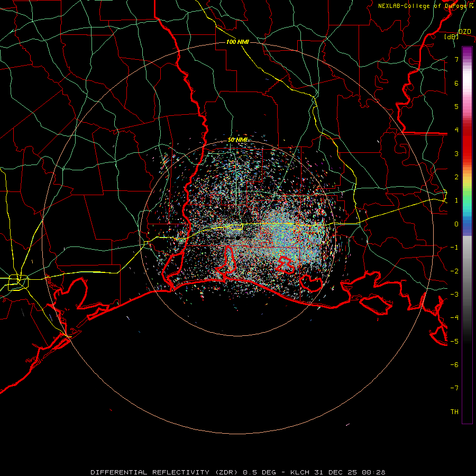This screenshot has height=476, width=476.
Task: Click the -4 value on the ZDR scale
Action: (x=454, y=318)
